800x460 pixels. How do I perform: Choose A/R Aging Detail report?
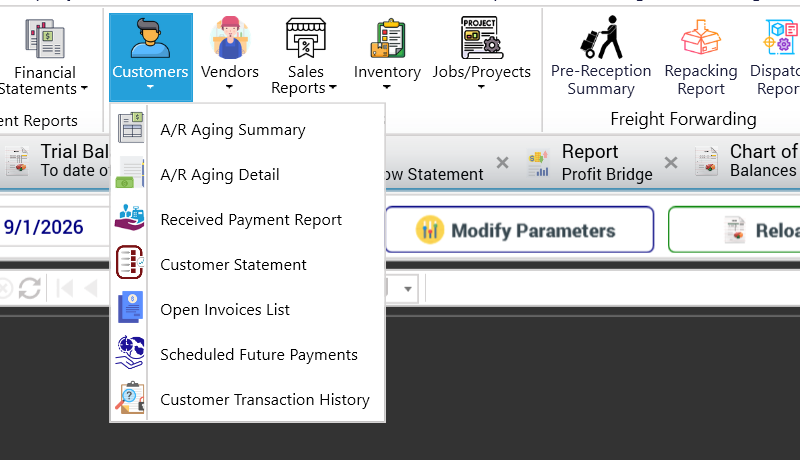coord(247,174)
